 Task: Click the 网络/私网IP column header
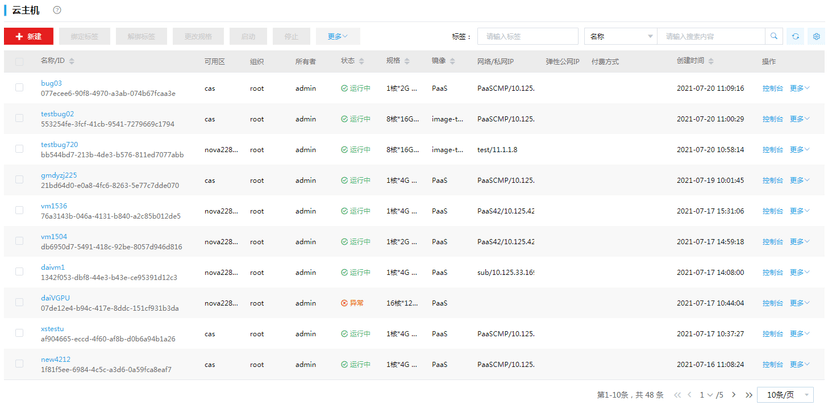[496, 62]
